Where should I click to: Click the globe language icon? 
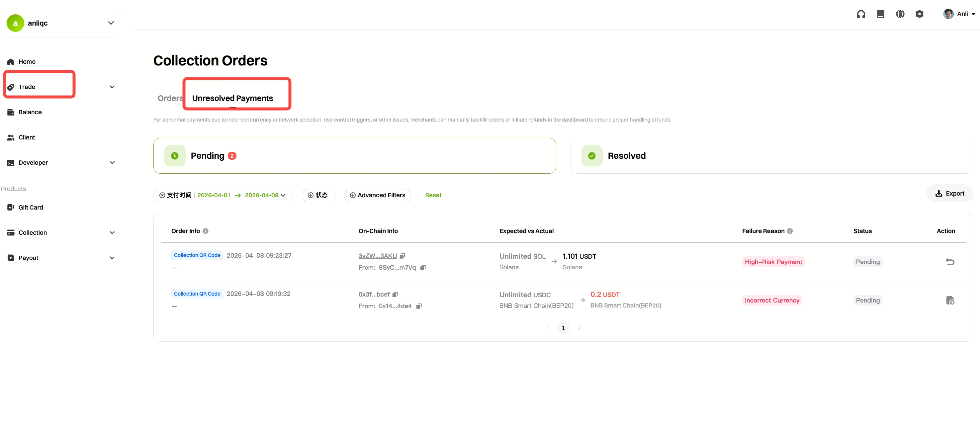[x=900, y=14]
